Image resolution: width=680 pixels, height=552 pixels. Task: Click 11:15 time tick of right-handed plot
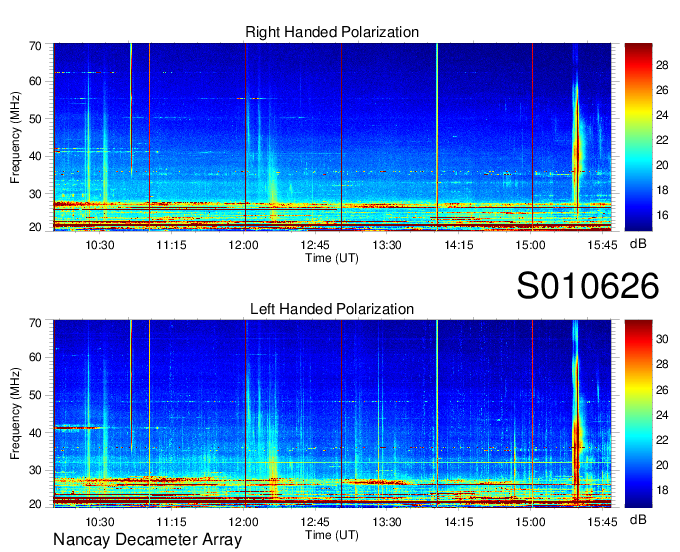tap(171, 245)
